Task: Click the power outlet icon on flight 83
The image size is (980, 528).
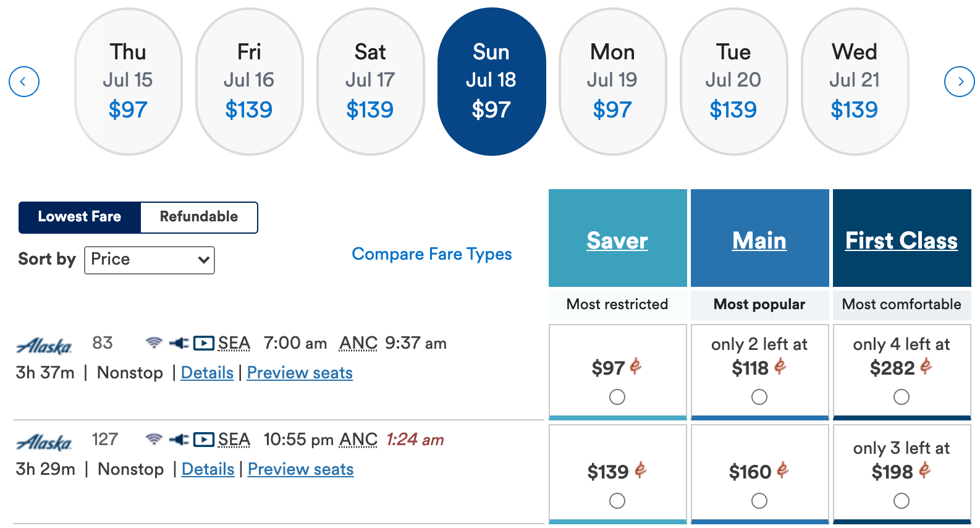Action: pyautogui.click(x=179, y=343)
